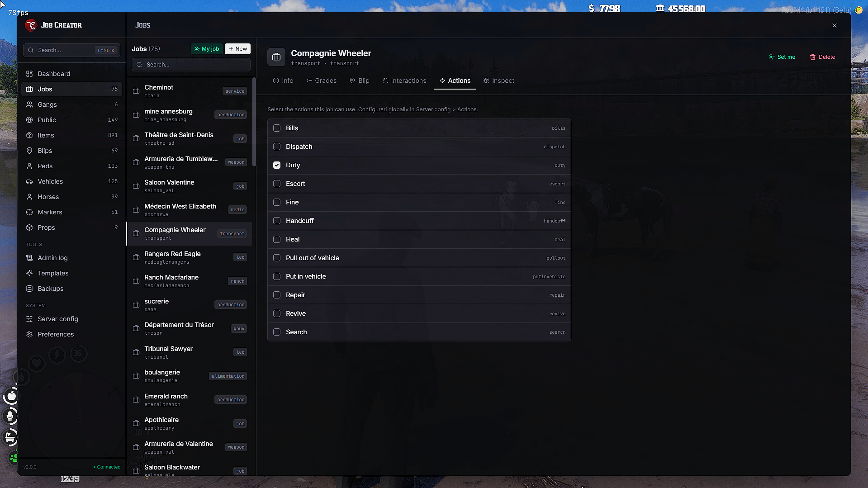The image size is (868, 488).
Task: Select Armurerie de Tumblew... job
Action: (190, 162)
